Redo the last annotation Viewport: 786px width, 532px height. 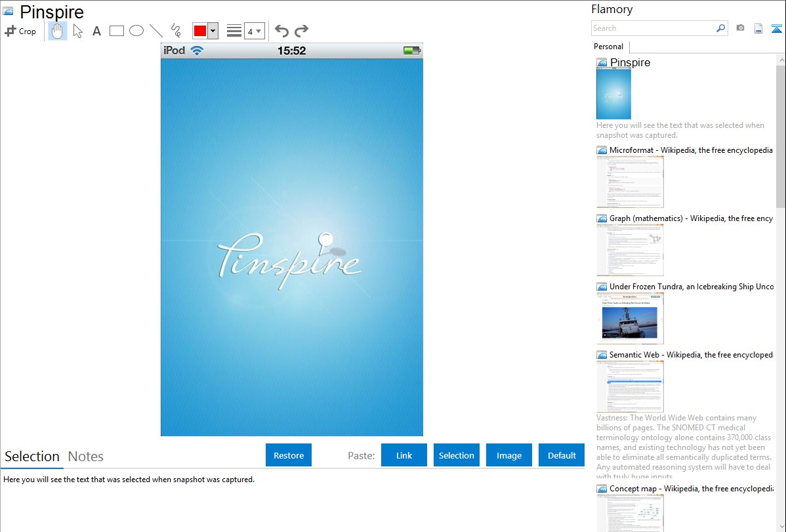301,31
